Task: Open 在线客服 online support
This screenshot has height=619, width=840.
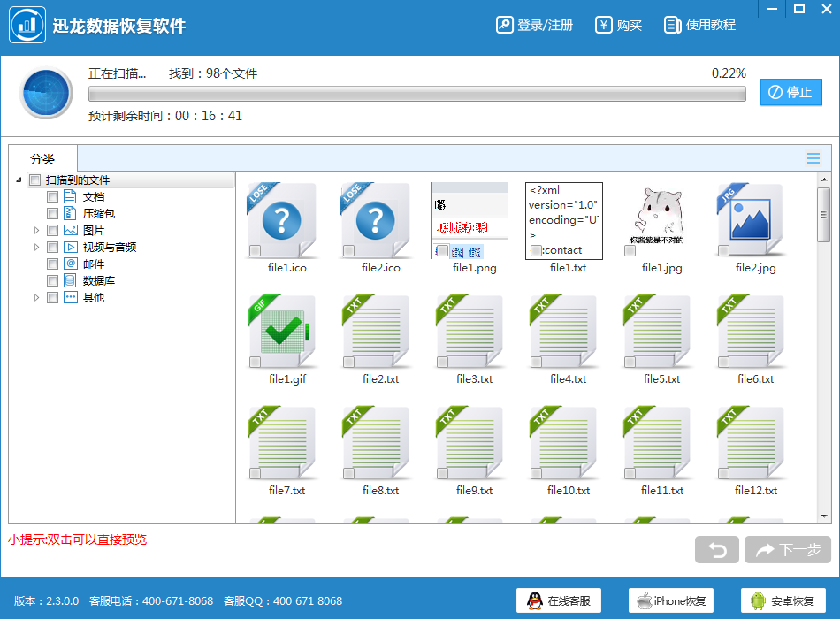Action: pyautogui.click(x=559, y=601)
